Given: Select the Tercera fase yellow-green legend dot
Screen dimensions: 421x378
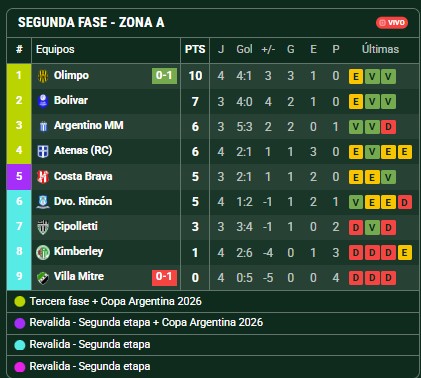Looking at the screenshot, I should 20,302.
